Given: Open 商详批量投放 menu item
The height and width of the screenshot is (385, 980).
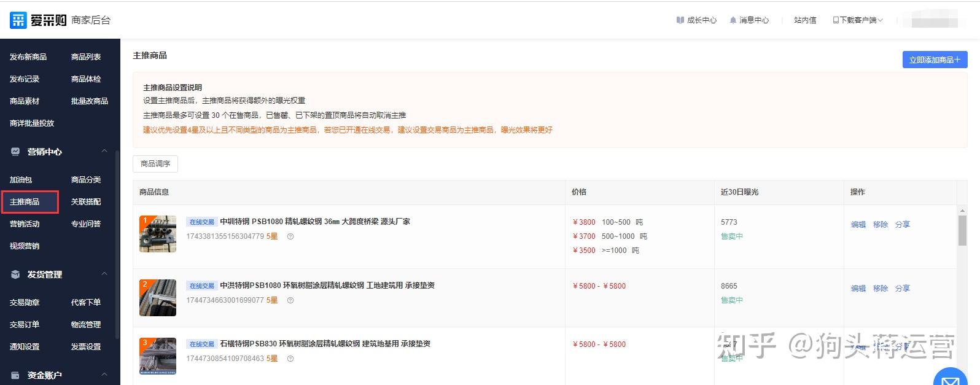Looking at the screenshot, I should coord(32,123).
